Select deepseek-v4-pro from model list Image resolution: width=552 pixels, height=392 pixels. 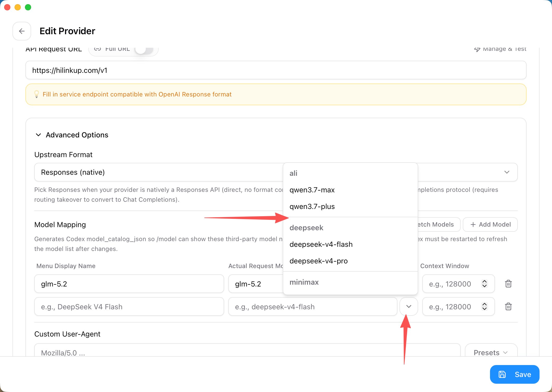click(x=350, y=261)
